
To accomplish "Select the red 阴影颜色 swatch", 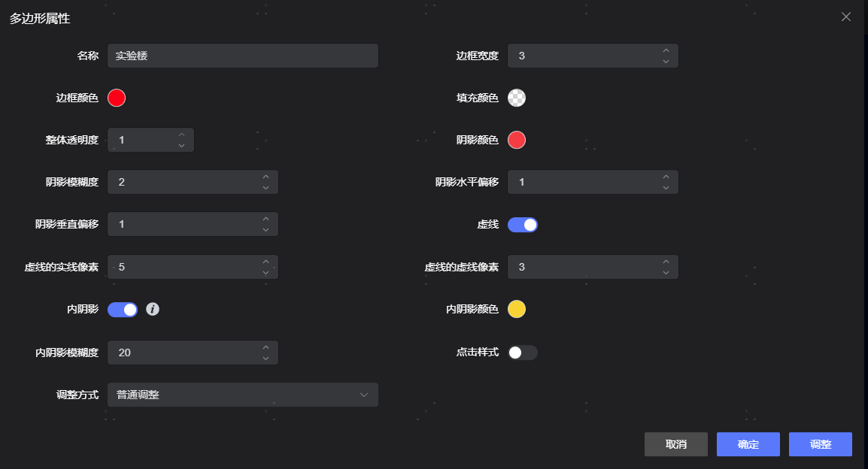I will click(x=517, y=140).
